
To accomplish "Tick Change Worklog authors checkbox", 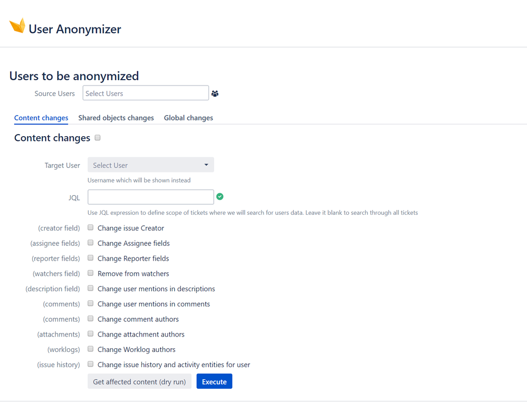I will point(90,349).
